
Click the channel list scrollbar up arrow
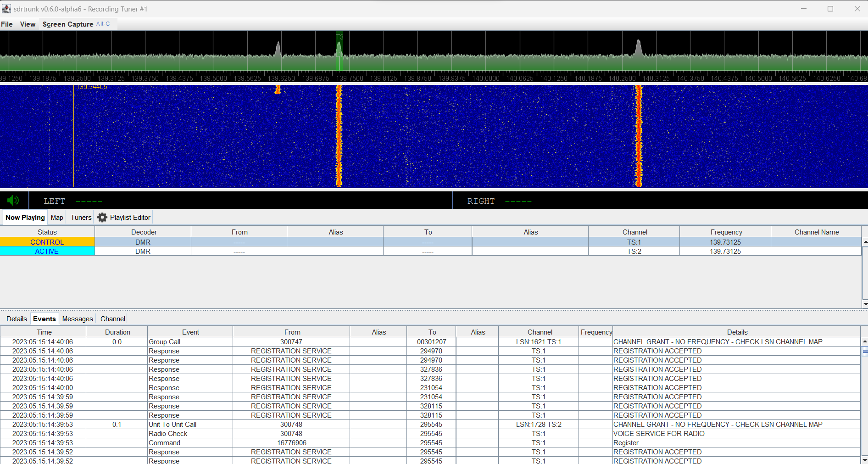click(x=864, y=241)
